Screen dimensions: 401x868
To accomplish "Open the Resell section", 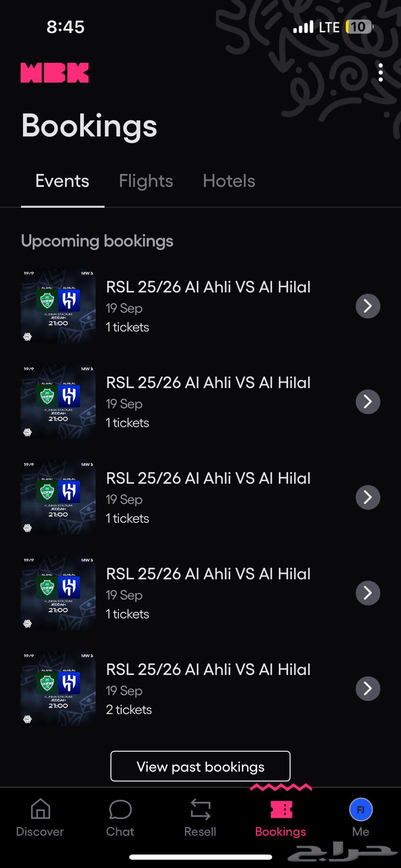I will pyautogui.click(x=200, y=817).
